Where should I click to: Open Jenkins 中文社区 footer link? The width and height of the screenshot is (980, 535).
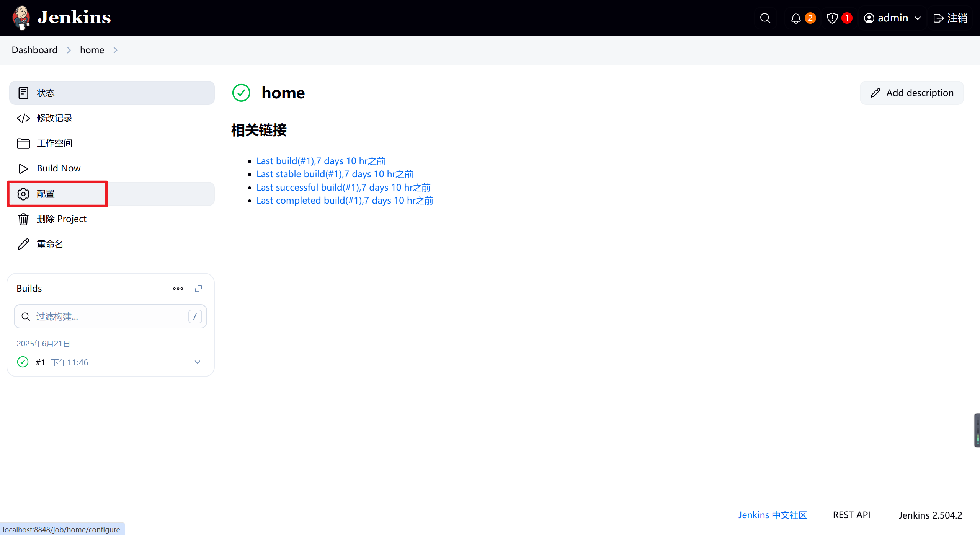pyautogui.click(x=773, y=515)
